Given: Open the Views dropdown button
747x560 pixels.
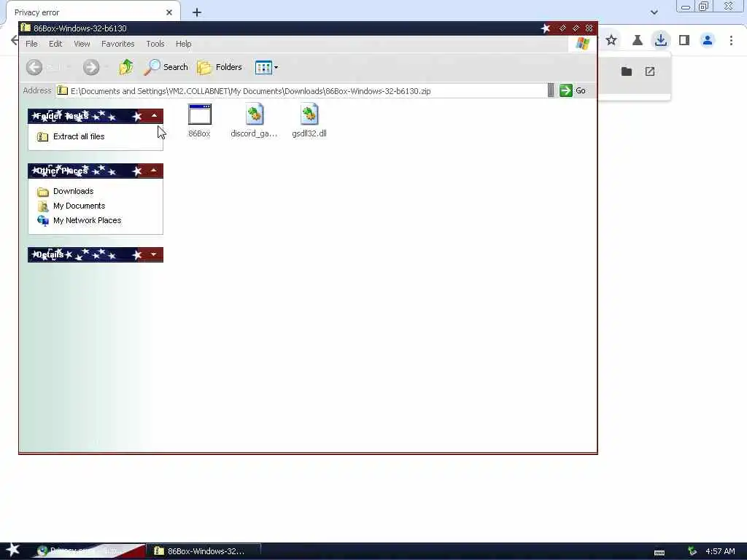Looking at the screenshot, I should (266, 67).
